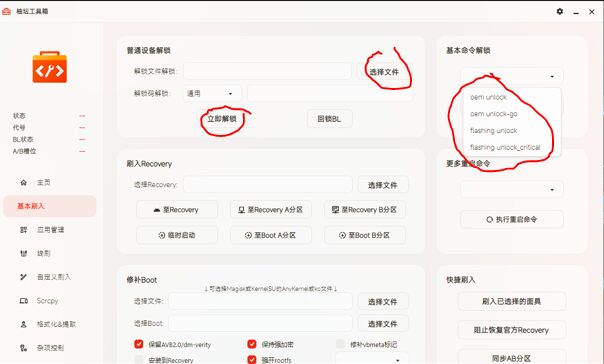Uncheck 保留AVB2.0/dm-verity checkbox

139,344
